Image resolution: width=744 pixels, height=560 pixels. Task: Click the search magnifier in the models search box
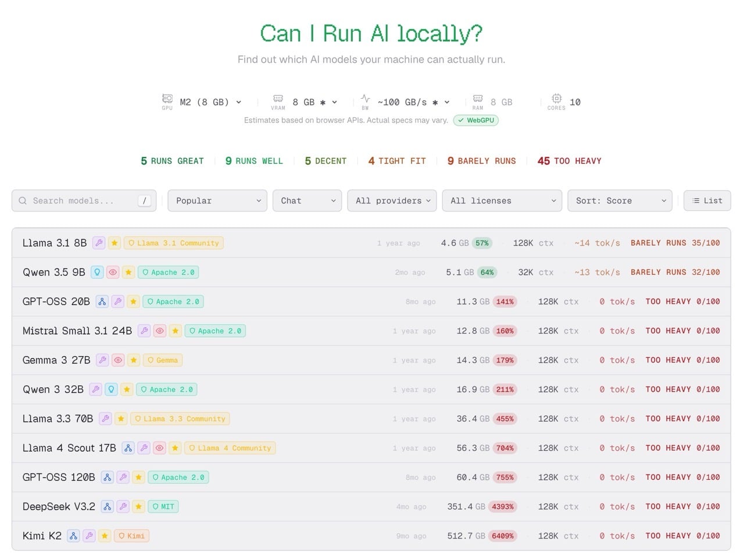23,200
